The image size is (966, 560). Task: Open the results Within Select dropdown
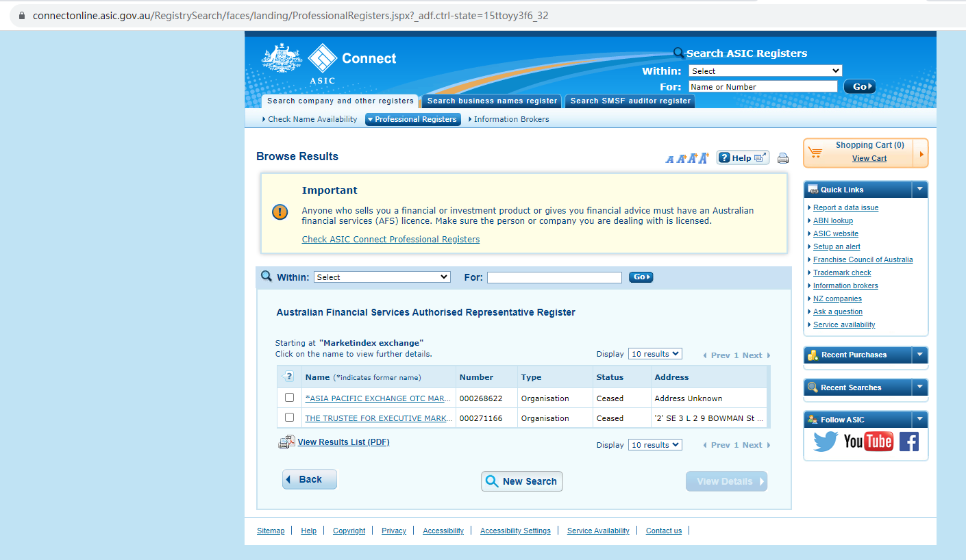(x=382, y=277)
